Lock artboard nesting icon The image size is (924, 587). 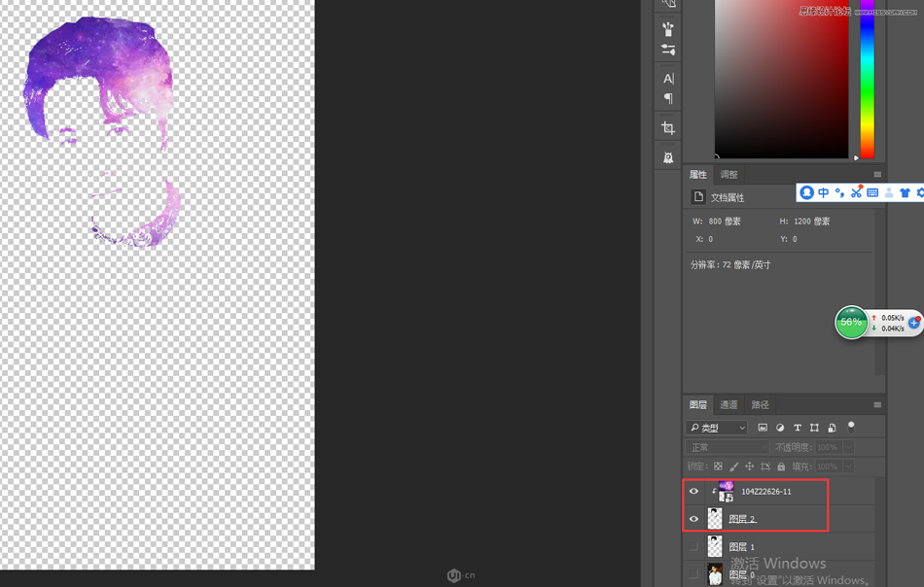pos(765,466)
